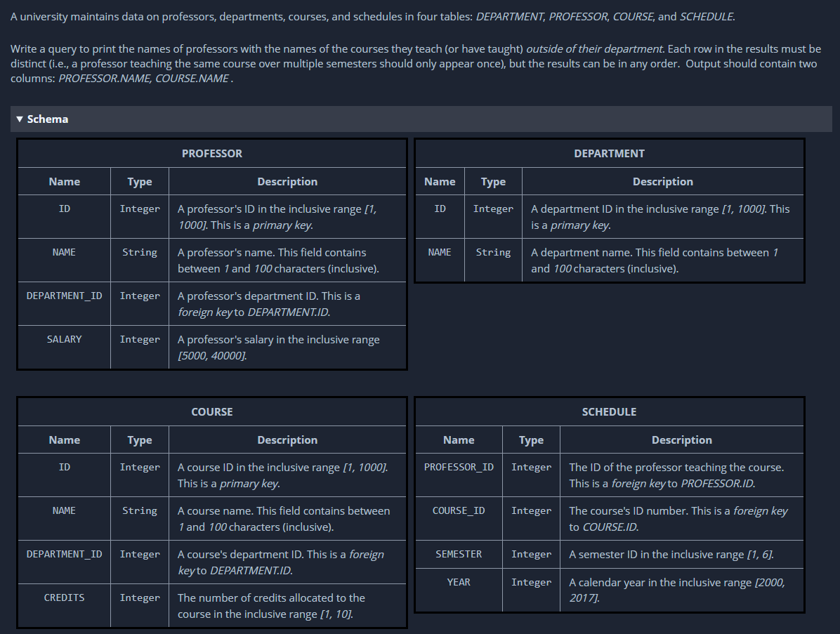Click the calendar year range description
Viewport: 840px width, 634px height.
[x=677, y=590]
